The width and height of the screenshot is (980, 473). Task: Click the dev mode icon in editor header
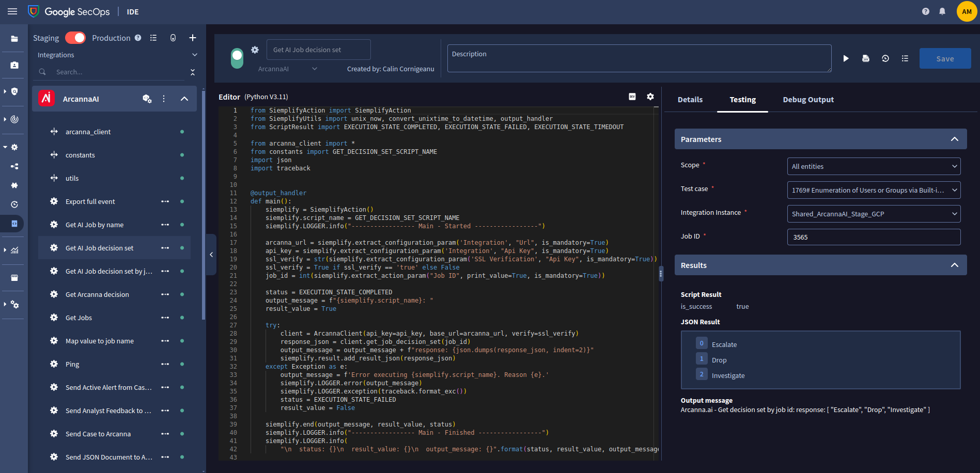(632, 97)
